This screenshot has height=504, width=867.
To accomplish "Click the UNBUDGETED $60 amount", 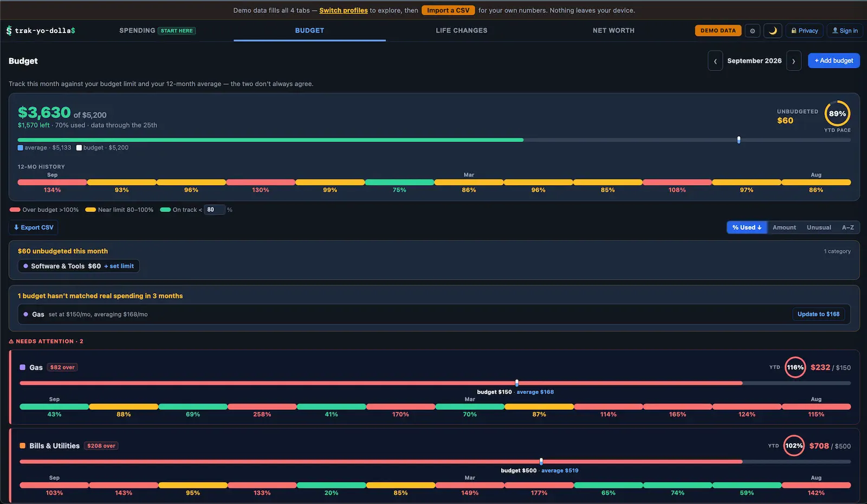I will [785, 121].
